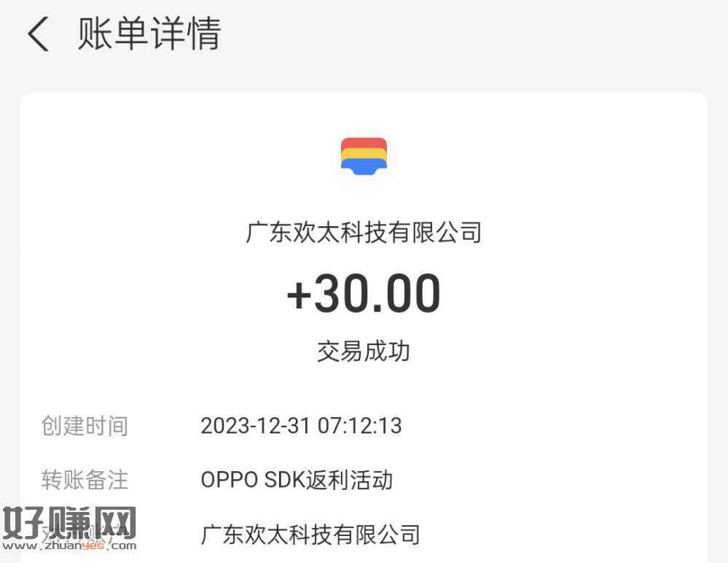Click the 交易成功 status text
The image size is (728, 563).
click(364, 351)
